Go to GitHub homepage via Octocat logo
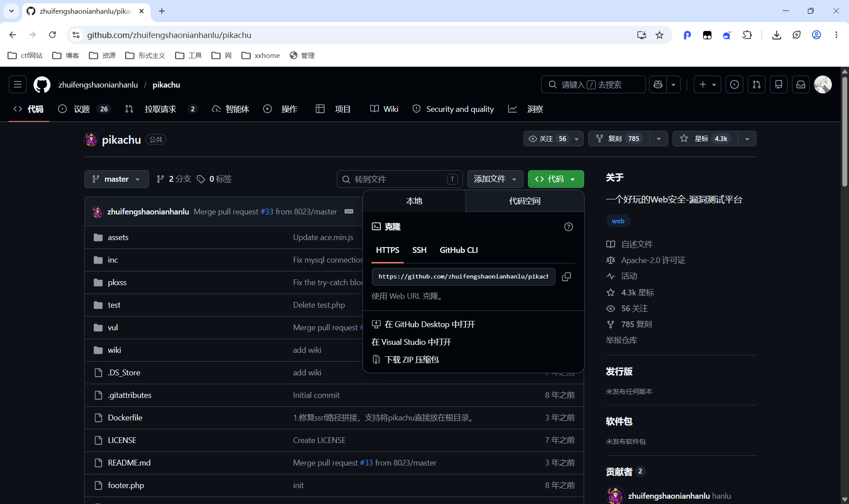The image size is (849, 504). pyautogui.click(x=42, y=84)
